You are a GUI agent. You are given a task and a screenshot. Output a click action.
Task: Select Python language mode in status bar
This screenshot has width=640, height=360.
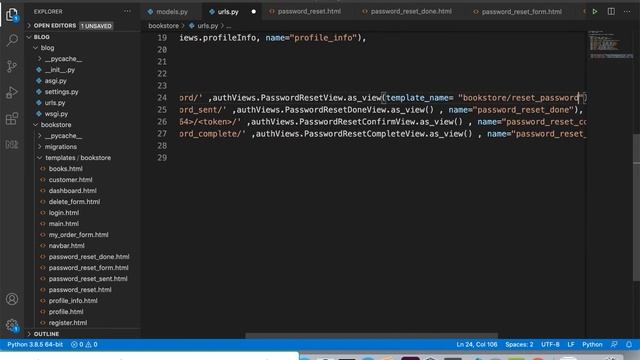(x=592, y=344)
